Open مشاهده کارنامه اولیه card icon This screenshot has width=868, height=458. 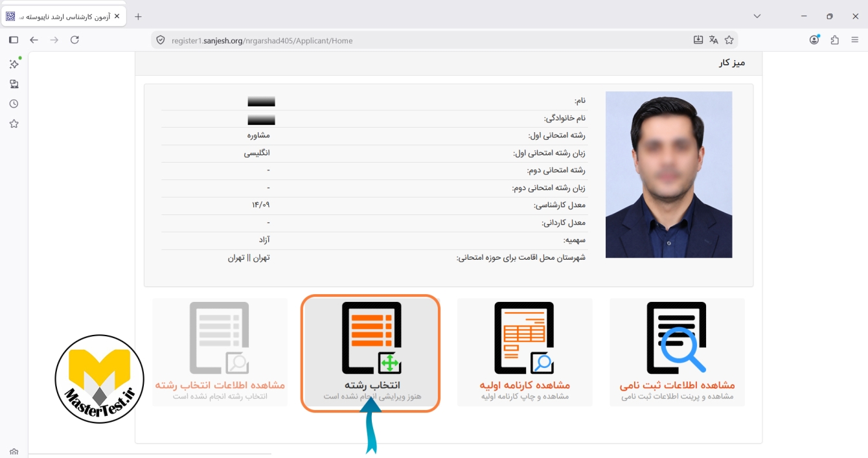coord(524,338)
